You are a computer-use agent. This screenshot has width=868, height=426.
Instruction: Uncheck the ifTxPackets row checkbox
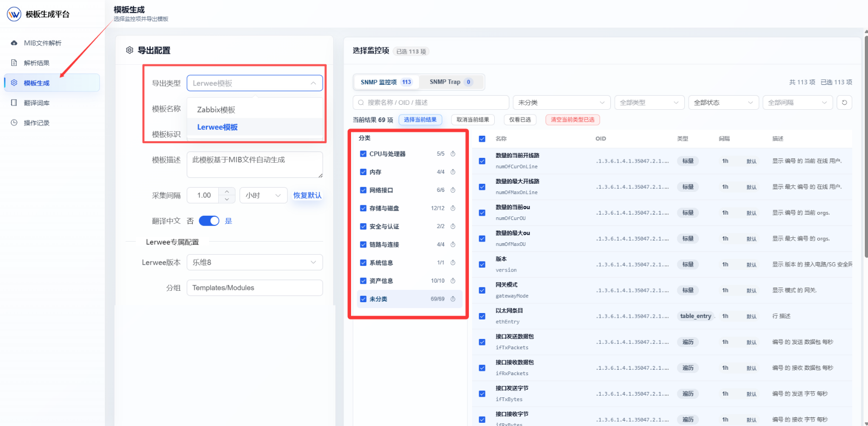coord(482,342)
